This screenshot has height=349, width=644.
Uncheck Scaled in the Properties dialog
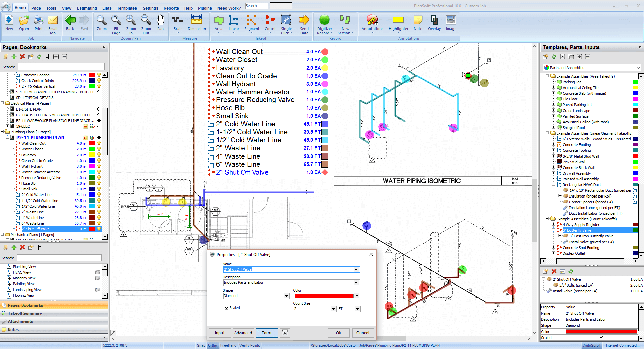(x=227, y=308)
